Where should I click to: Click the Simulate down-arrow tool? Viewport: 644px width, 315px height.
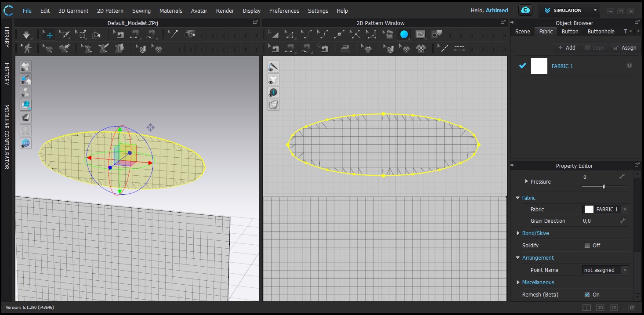(27, 35)
